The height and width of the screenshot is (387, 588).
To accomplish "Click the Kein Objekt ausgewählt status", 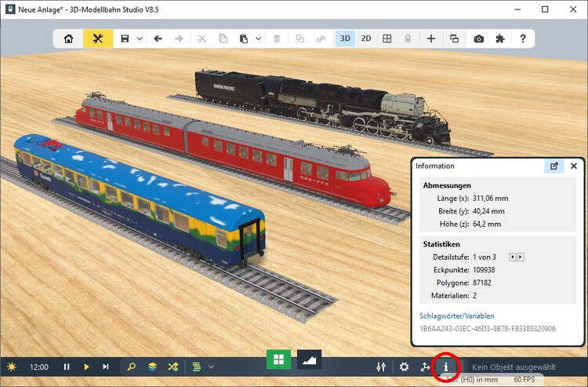I will point(514,367).
